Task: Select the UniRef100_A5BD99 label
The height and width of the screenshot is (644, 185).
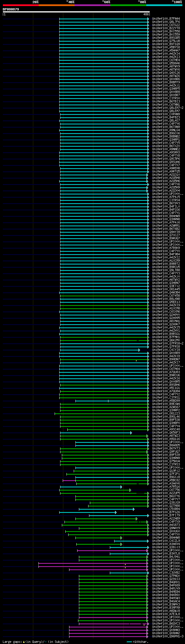Action: pyautogui.click(x=166, y=401)
